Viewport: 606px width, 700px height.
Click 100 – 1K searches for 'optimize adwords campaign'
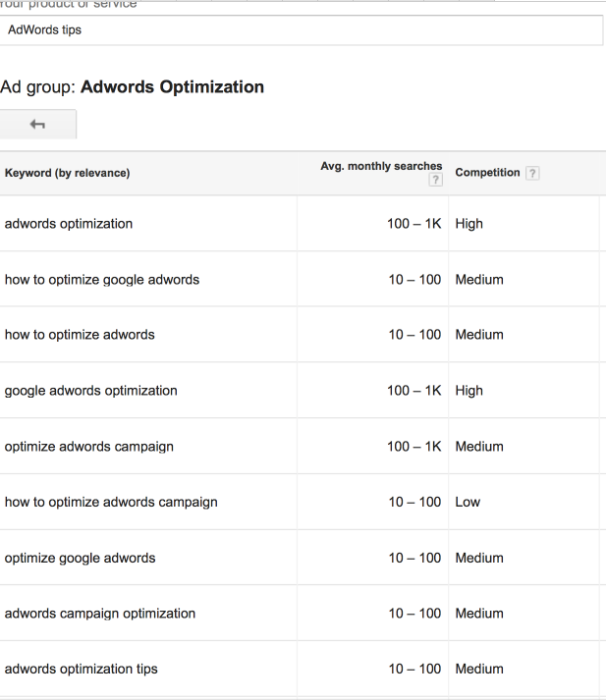[413, 447]
